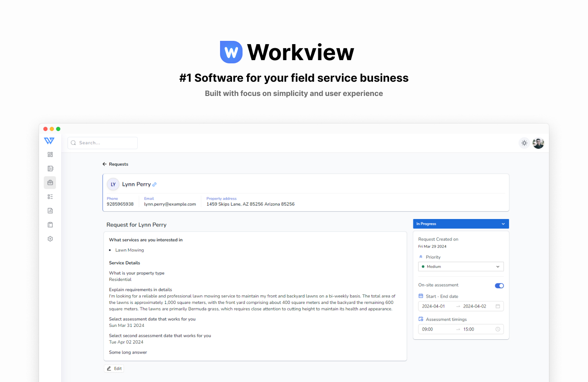Open the Medium priority dropdown
This screenshot has height=382, width=588.
461,266
